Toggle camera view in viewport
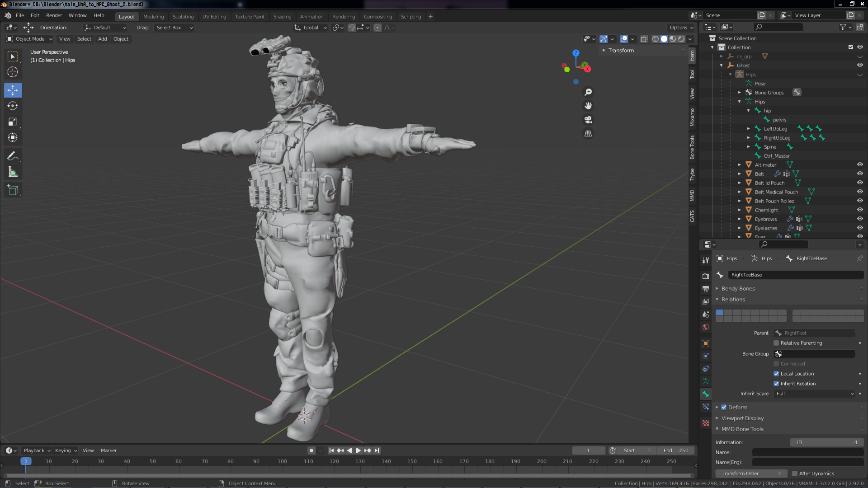 (x=588, y=120)
